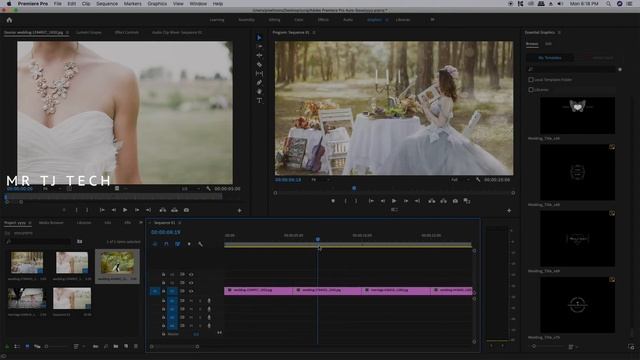Play the Source monitor clip

[125, 210]
